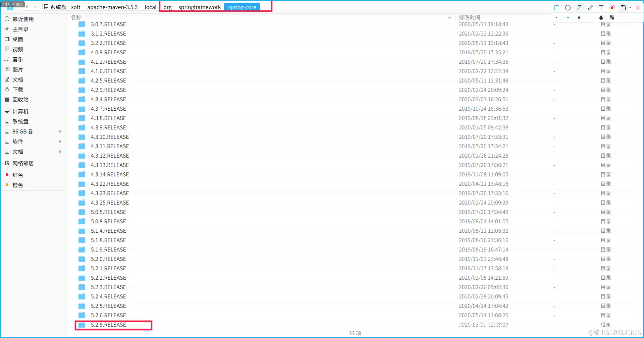Select the 4.3.7.RELEASE folder name
Image resolution: width=644 pixels, height=338 pixels.
tap(108, 109)
